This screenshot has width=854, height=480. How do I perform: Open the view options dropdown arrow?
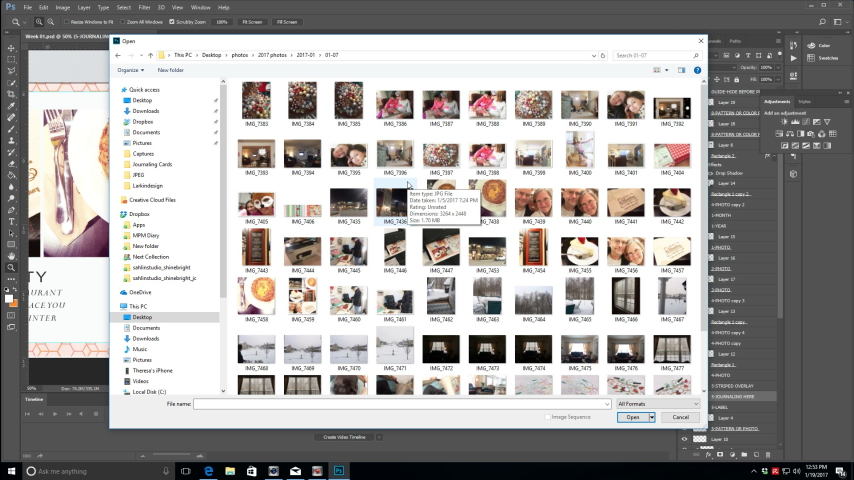click(667, 70)
